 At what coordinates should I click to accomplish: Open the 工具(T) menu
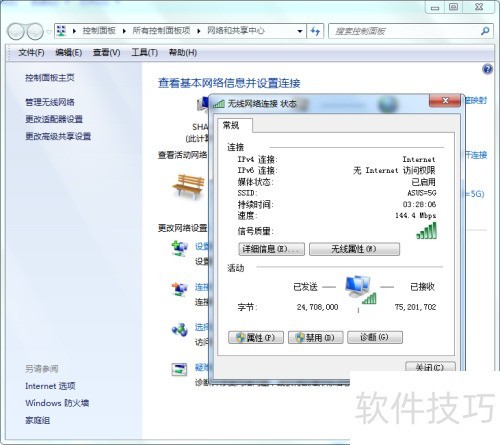[144, 52]
